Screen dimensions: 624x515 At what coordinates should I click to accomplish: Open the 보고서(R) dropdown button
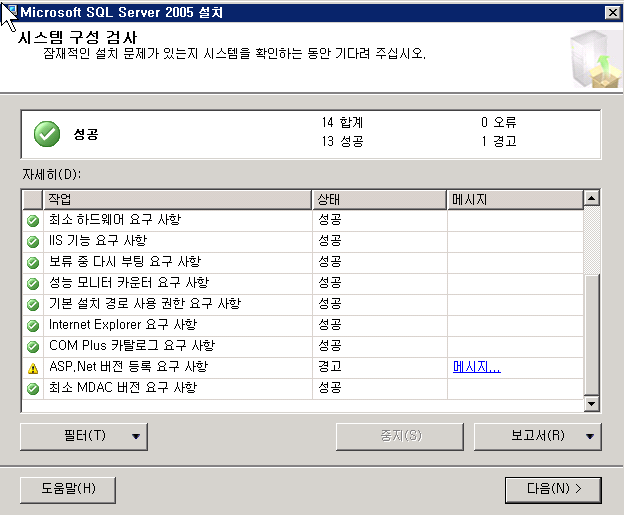(538, 437)
